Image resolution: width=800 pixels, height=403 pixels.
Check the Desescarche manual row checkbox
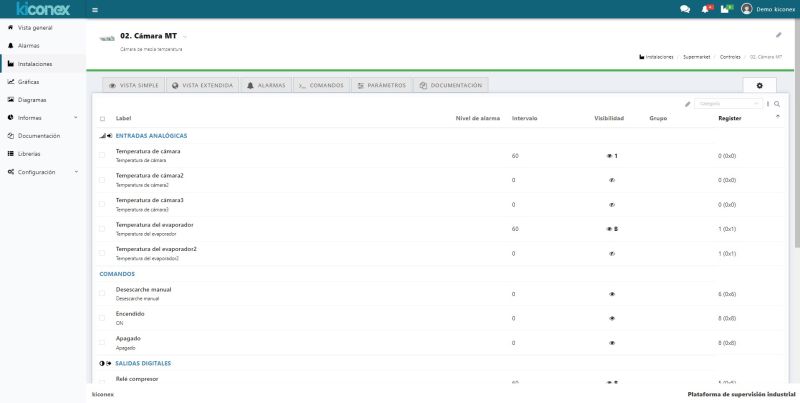(x=102, y=293)
